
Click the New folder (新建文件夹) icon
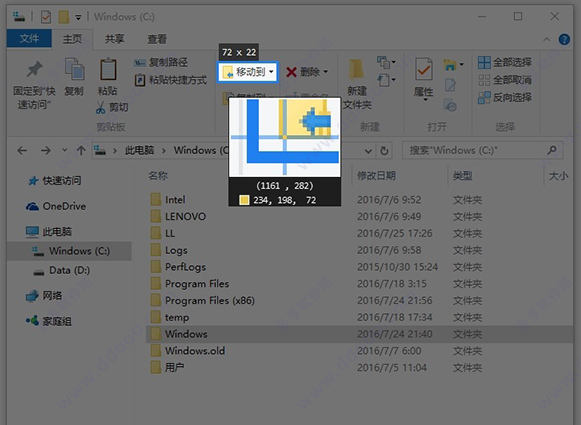point(357,69)
